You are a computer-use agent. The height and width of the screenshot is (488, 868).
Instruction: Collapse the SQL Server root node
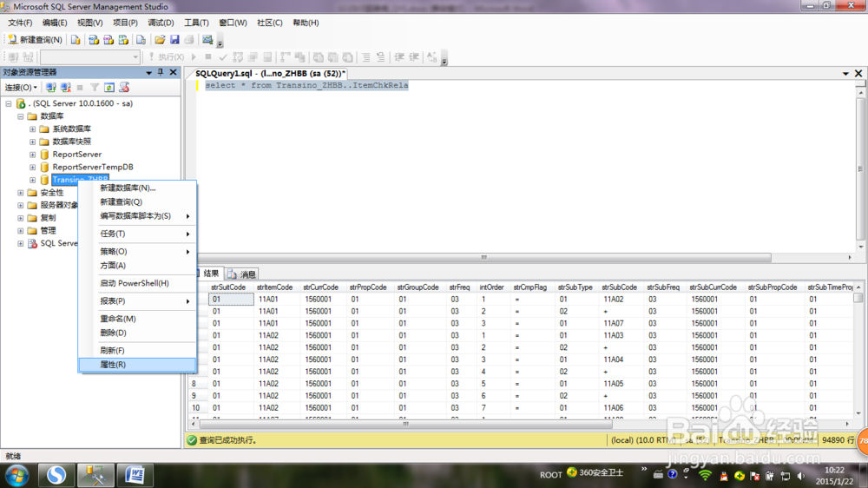coord(9,103)
